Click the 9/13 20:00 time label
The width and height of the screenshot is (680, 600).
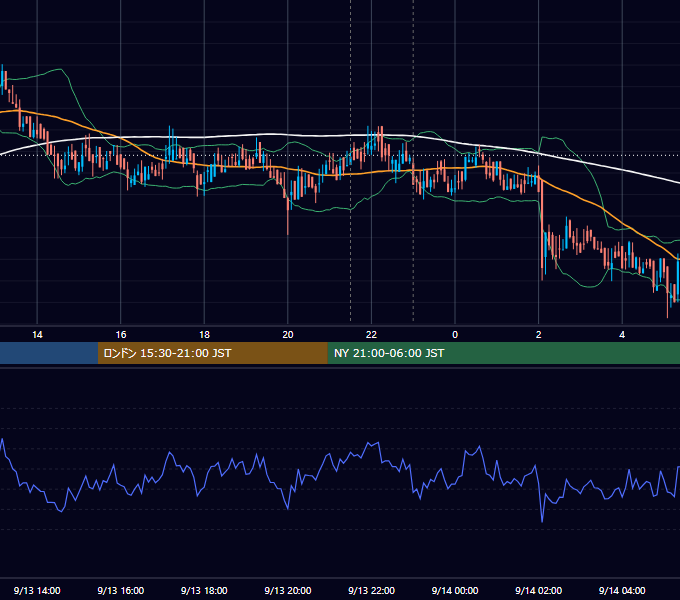288,590
